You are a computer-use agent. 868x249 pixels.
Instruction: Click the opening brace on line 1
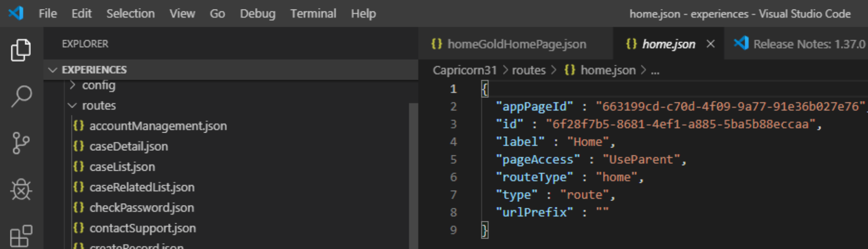click(485, 89)
